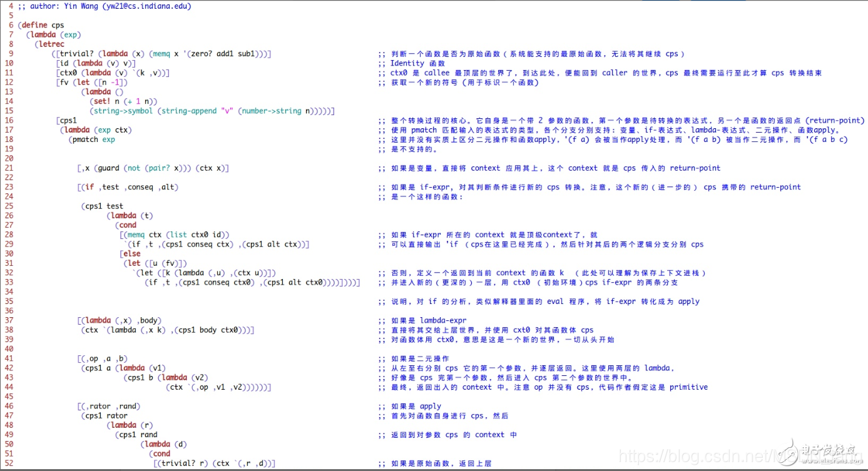This screenshot has width=868, height=471.
Task: Click the "[(memq ctx (list ctx0 id))" line
Action: tap(175, 235)
